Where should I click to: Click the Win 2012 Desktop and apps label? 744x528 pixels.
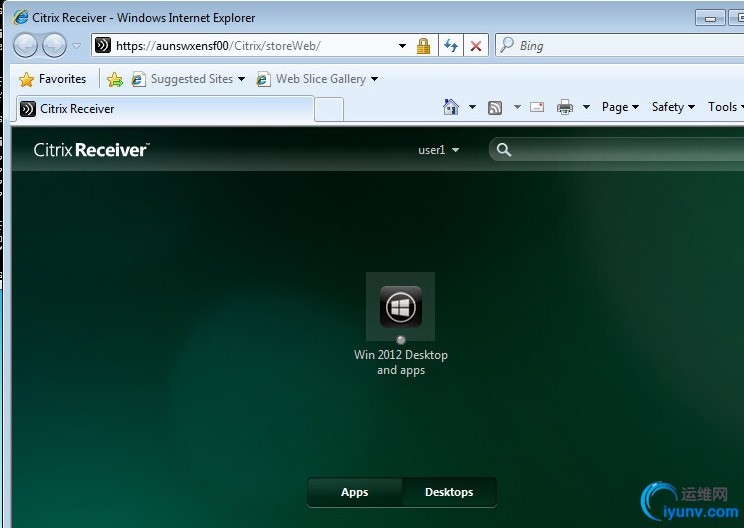click(x=401, y=362)
